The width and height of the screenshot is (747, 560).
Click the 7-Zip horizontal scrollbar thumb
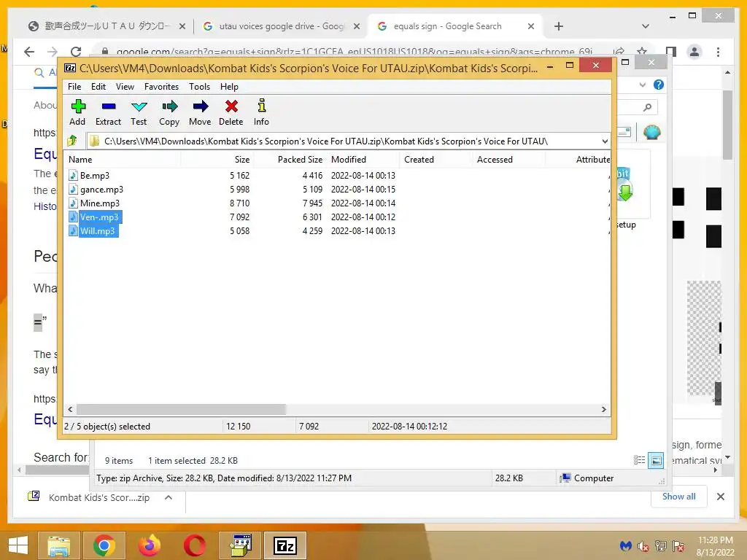[x=181, y=410]
